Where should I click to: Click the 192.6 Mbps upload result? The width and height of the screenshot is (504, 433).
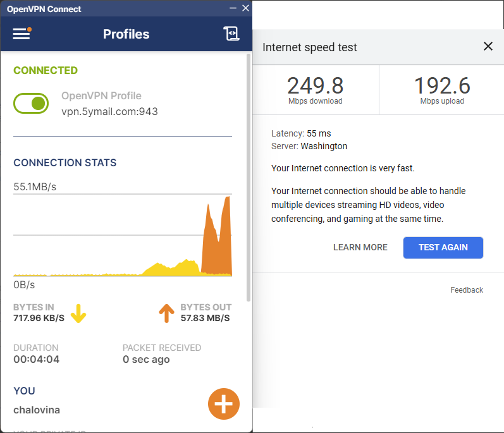[x=441, y=89]
